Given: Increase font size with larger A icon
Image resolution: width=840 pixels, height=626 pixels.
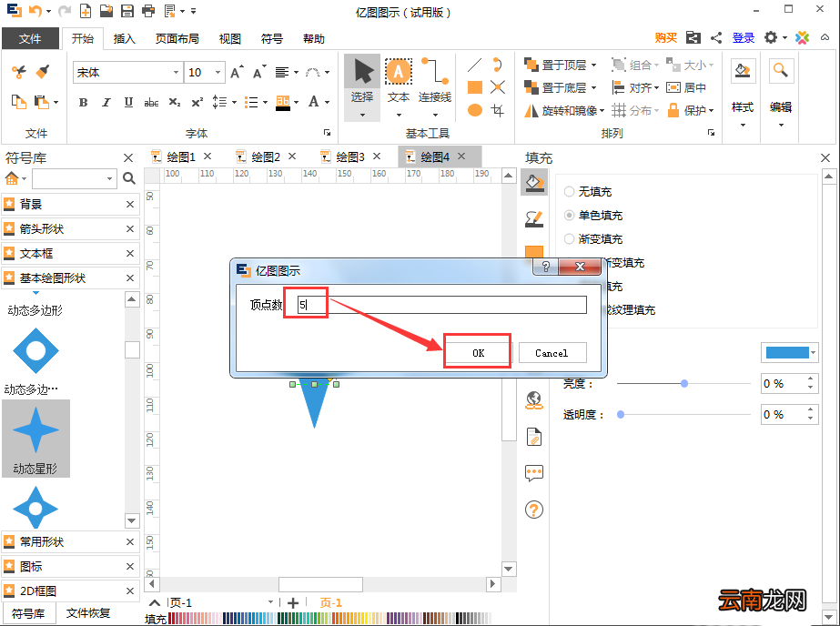Looking at the screenshot, I should (x=237, y=72).
